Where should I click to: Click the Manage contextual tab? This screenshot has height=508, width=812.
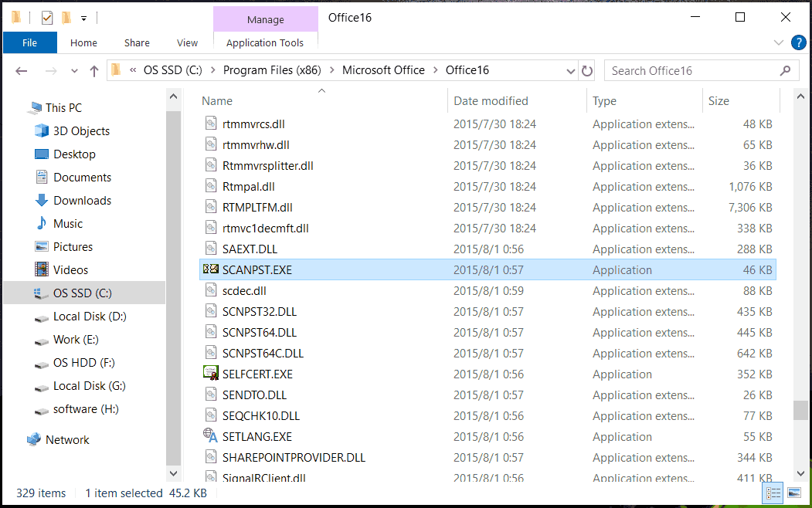[x=265, y=19]
